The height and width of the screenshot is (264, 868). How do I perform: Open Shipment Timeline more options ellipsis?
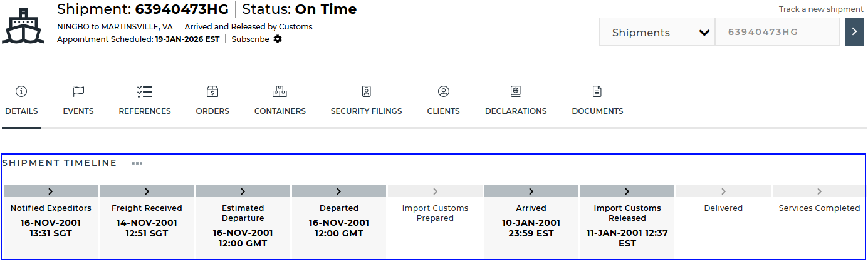point(137,163)
